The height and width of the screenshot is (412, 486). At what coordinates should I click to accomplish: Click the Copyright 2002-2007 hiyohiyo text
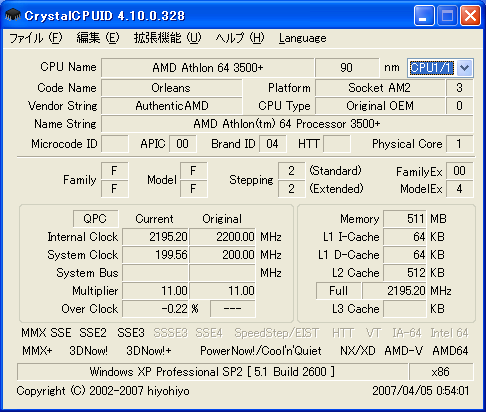pos(103,391)
